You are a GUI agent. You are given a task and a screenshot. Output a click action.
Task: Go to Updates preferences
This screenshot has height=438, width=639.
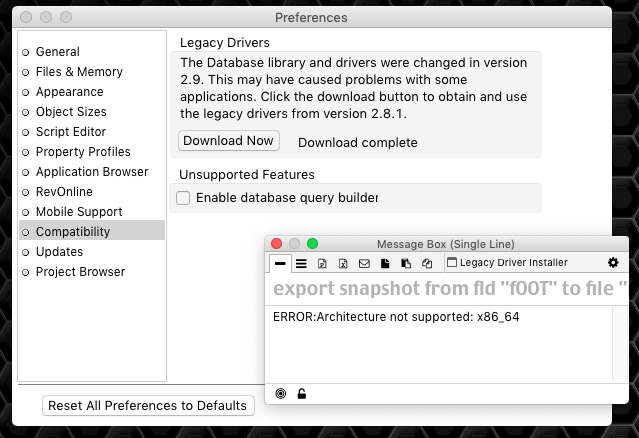click(x=92, y=251)
